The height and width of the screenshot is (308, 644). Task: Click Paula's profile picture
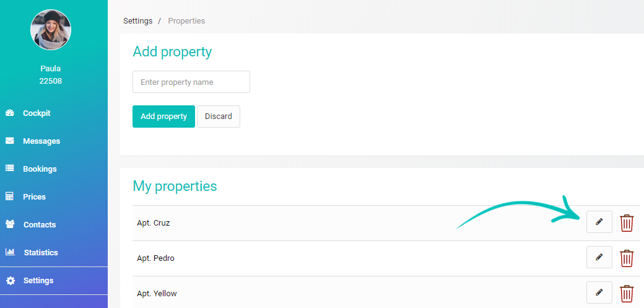51,30
